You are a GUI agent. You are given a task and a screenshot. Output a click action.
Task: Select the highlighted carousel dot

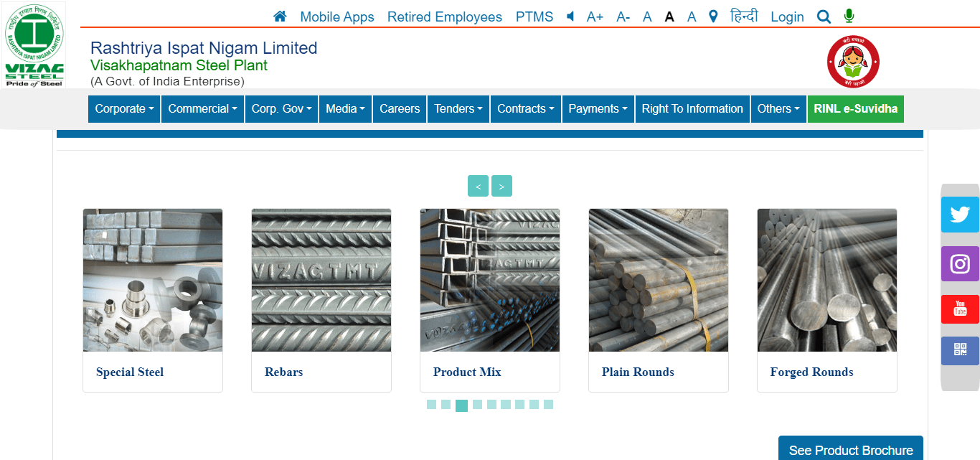click(x=462, y=405)
